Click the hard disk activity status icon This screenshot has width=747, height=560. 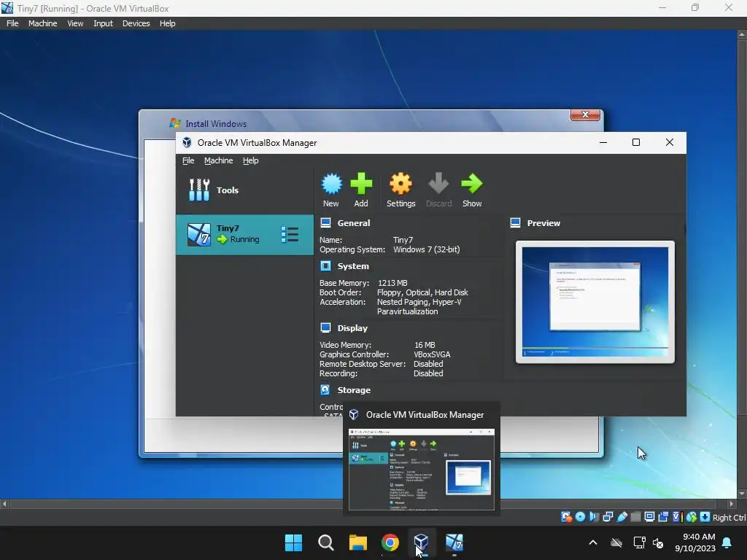point(566,517)
